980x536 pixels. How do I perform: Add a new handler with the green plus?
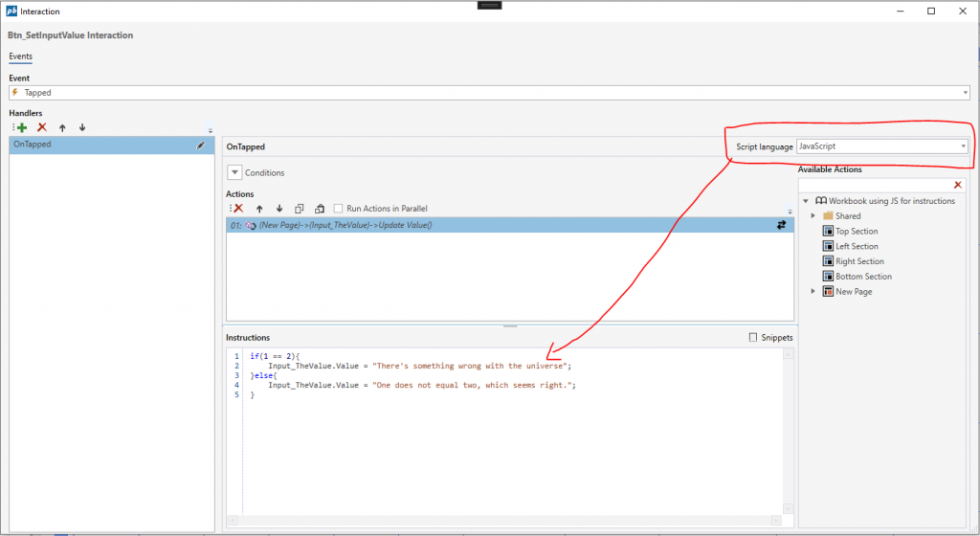coord(21,127)
